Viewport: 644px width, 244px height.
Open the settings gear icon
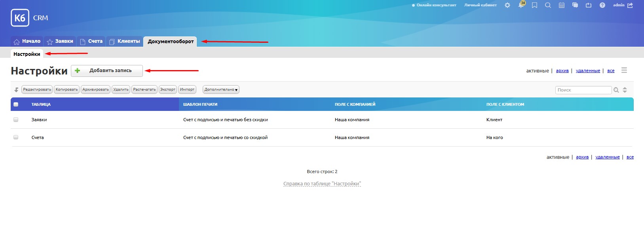coord(507,5)
